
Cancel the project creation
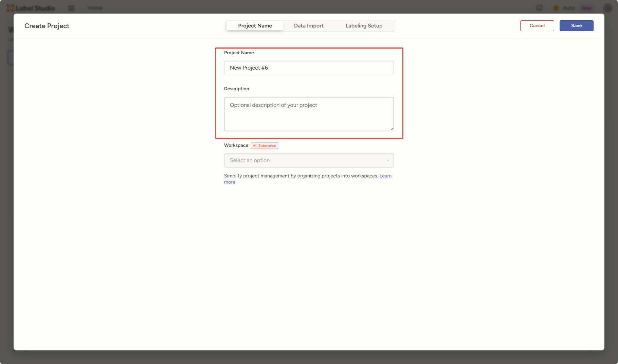[x=537, y=26]
